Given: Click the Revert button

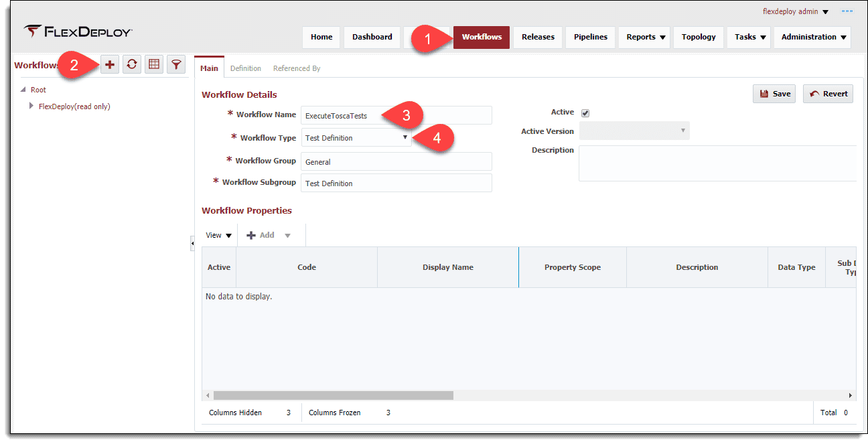Looking at the screenshot, I should 828,94.
